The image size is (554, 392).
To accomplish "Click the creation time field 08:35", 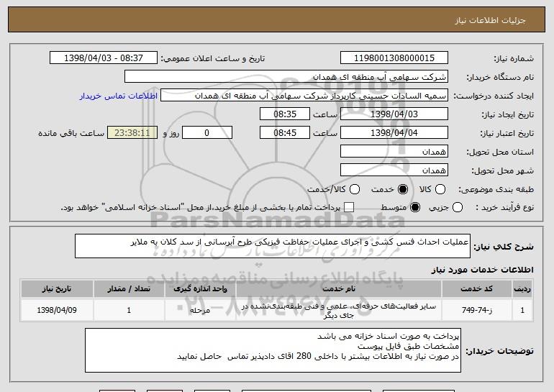I will pos(285,114).
